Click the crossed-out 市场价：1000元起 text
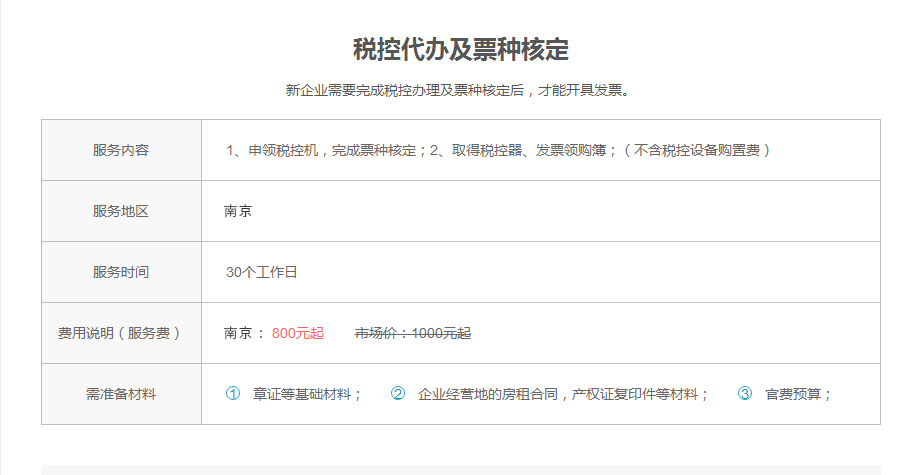 click(x=413, y=333)
